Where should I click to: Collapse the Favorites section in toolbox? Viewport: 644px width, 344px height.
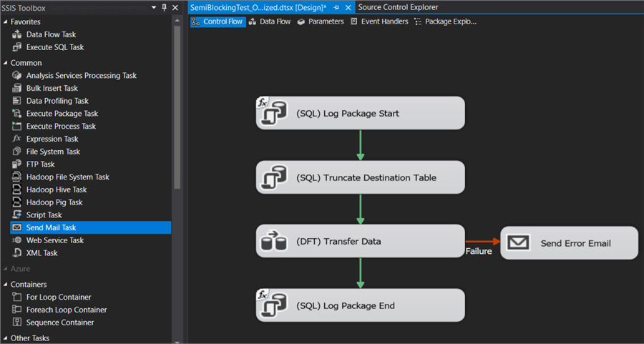[5, 22]
